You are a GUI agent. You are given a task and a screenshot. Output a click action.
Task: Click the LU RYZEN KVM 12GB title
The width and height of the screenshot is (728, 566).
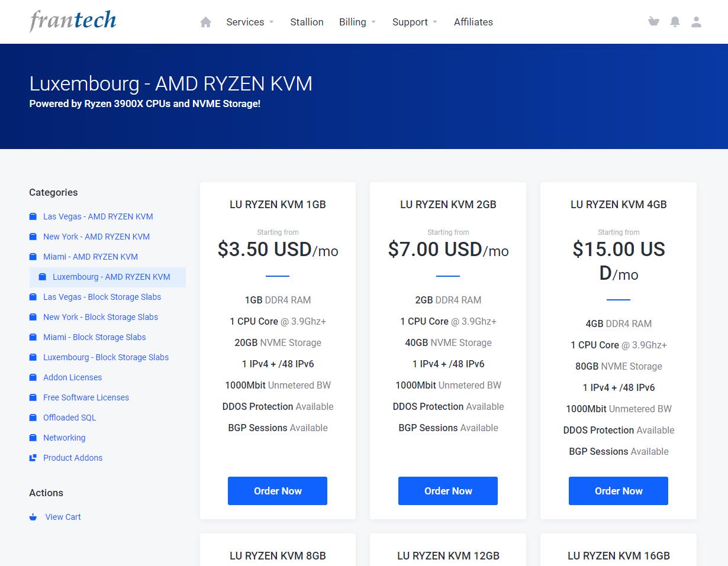pos(448,556)
